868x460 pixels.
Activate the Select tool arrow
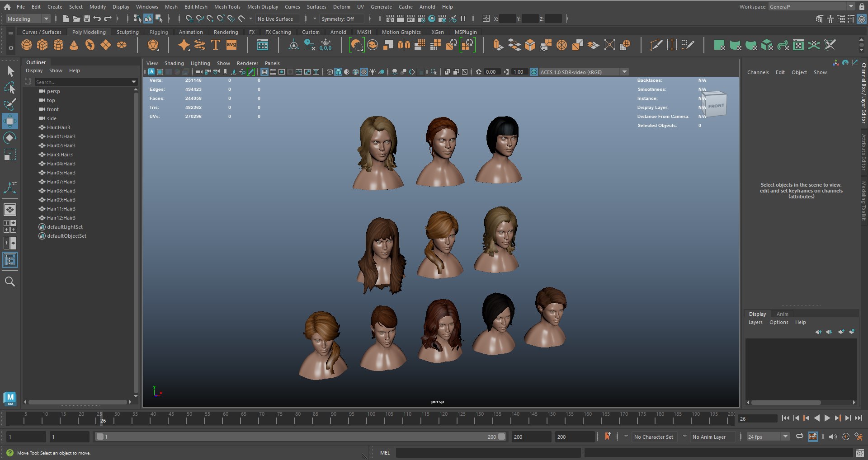click(x=10, y=71)
